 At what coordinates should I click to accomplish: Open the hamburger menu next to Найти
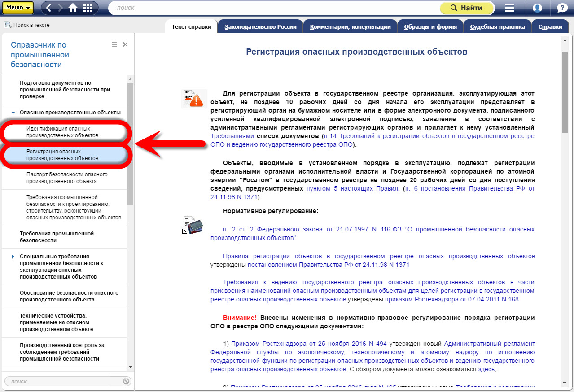pyautogui.click(x=509, y=8)
